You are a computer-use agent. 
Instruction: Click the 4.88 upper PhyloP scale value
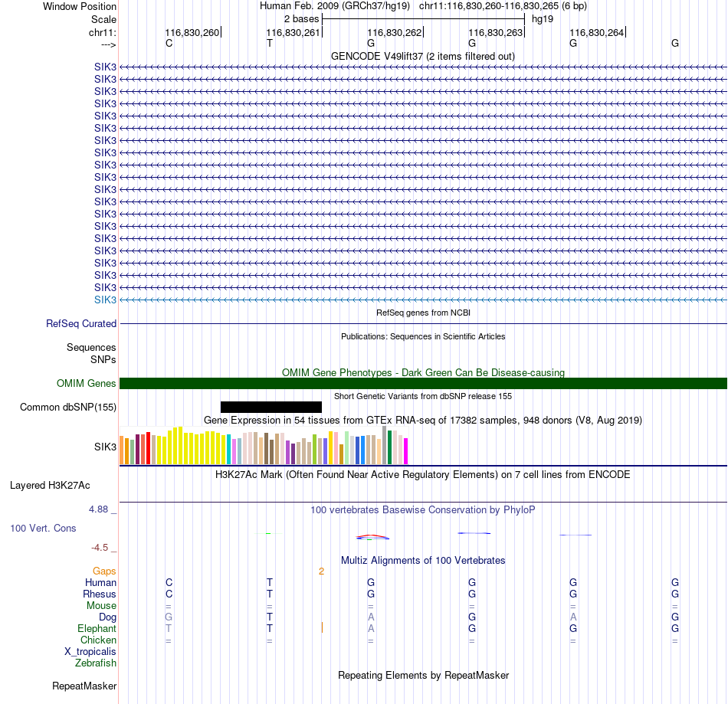tap(98, 509)
